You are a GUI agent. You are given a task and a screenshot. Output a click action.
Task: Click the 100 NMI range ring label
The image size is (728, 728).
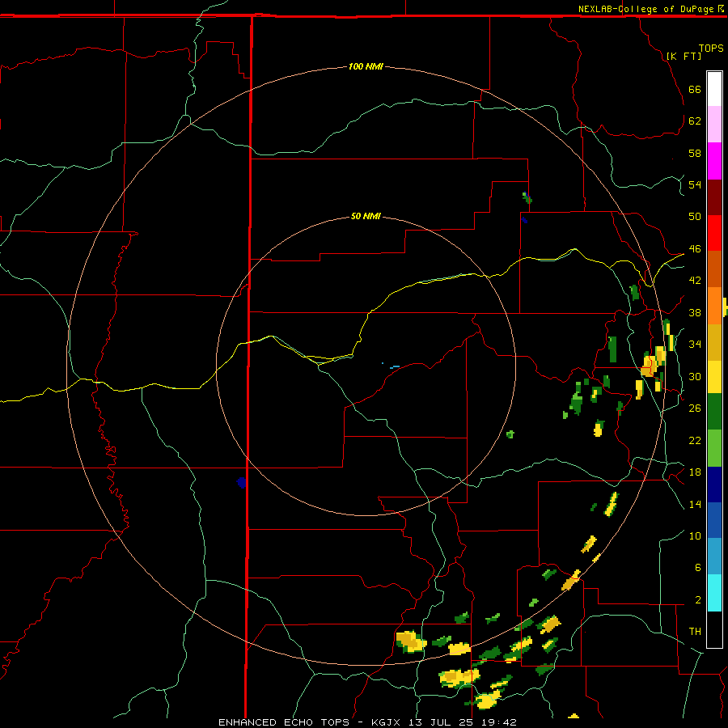coord(366,66)
